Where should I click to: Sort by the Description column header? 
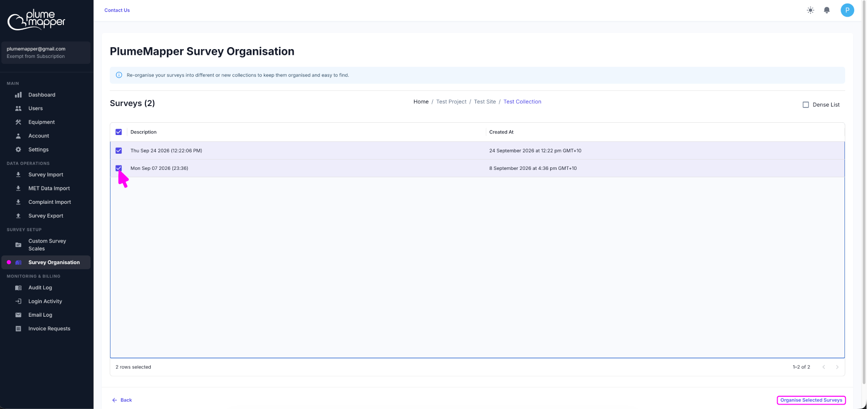click(143, 132)
